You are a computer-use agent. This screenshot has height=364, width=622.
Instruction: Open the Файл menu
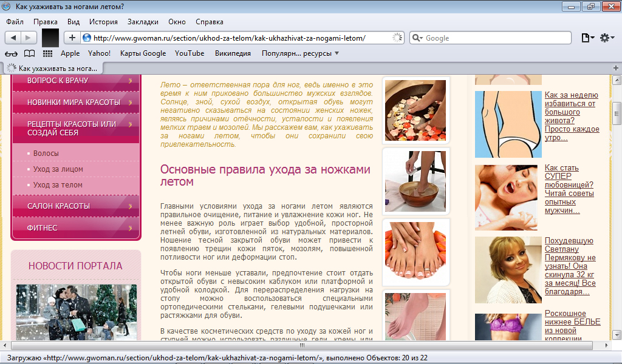15,22
